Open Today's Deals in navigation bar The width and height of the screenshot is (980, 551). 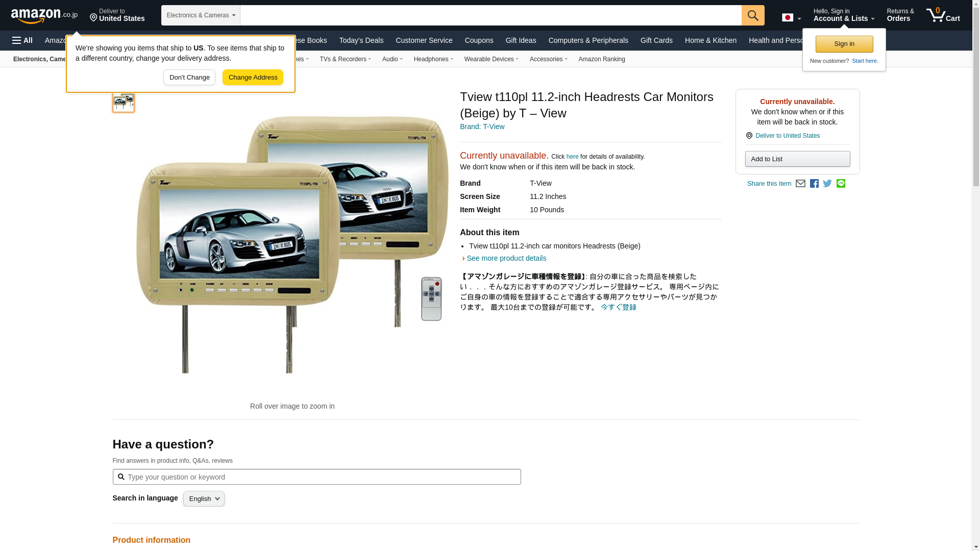click(361, 40)
